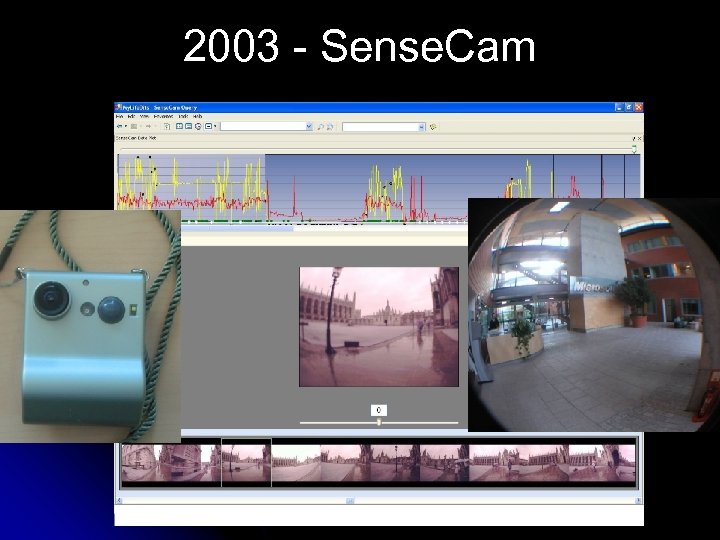Click the gray square toolbar icon after Back
The image size is (720, 540).
tap(134, 126)
